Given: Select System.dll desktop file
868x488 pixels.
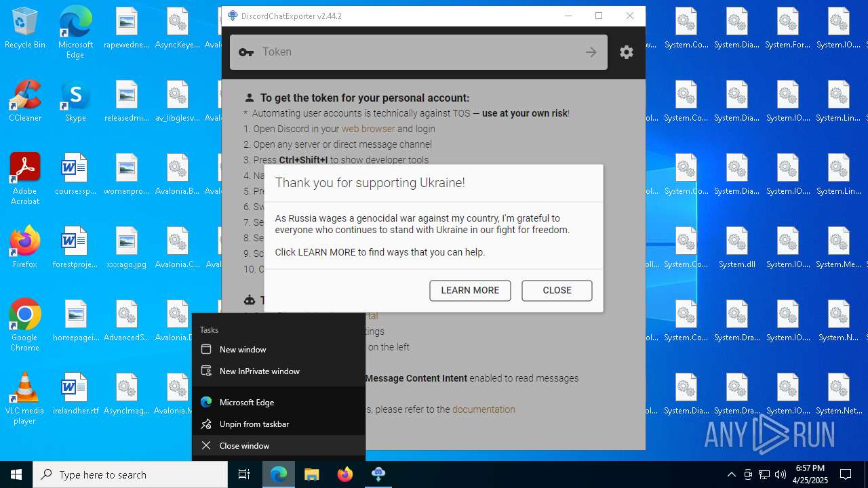Looking at the screenshot, I should point(737,247).
